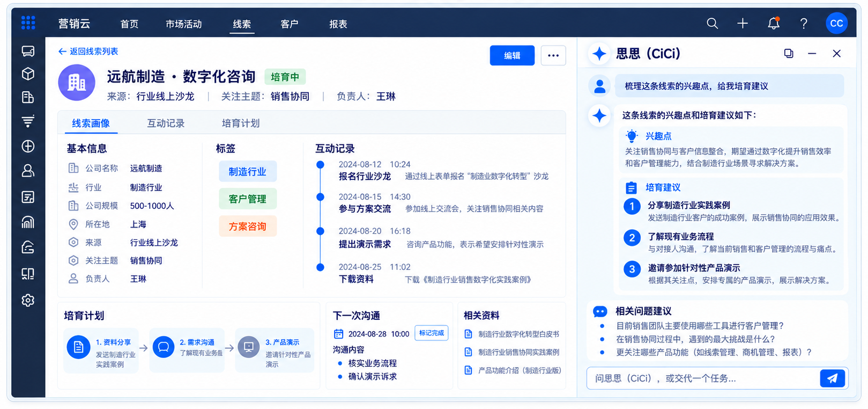Viewport: 868px width, 409px height.
Task: Click the message monitor sidebar icon
Action: point(28,51)
